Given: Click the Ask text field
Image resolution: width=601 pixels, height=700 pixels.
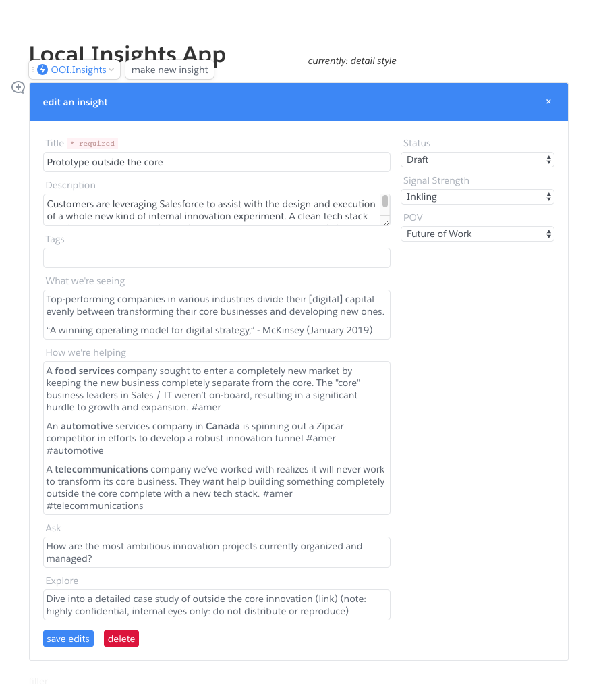Looking at the screenshot, I should (x=217, y=552).
